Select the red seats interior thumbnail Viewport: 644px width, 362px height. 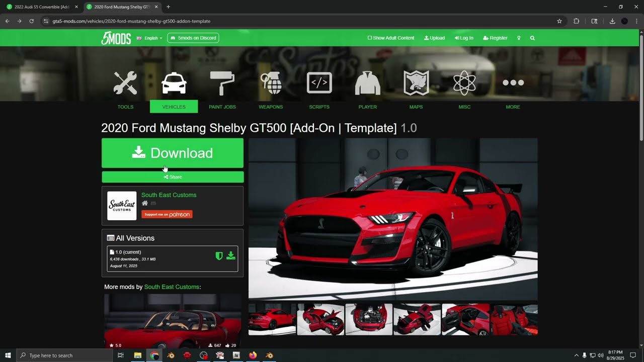pyautogui.click(x=514, y=319)
